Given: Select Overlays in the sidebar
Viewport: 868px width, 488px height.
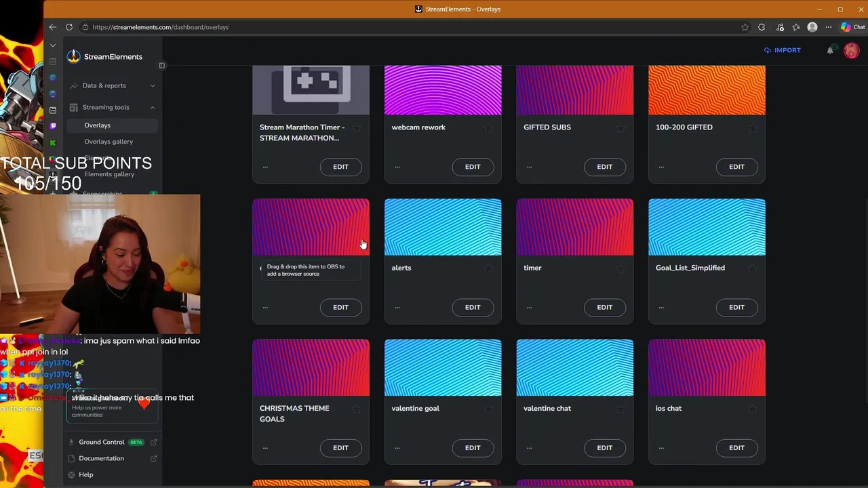Looking at the screenshot, I should (x=112, y=125).
